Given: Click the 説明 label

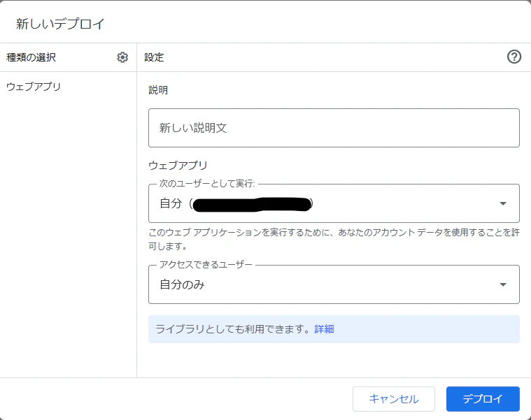Looking at the screenshot, I should pos(158,90).
